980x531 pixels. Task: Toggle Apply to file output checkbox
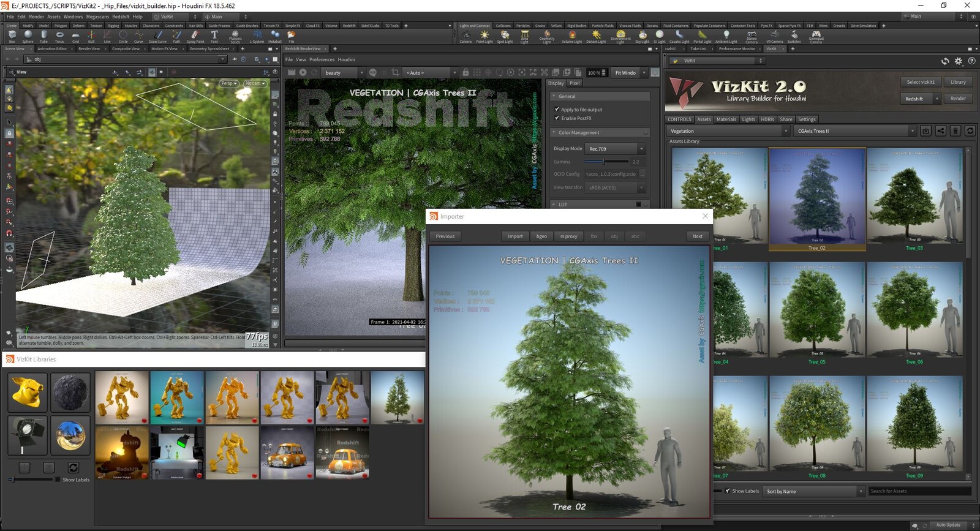point(557,110)
